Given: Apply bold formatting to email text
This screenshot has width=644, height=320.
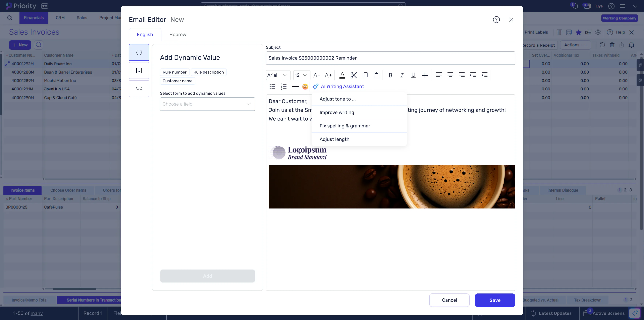Looking at the screenshot, I should 391,75.
